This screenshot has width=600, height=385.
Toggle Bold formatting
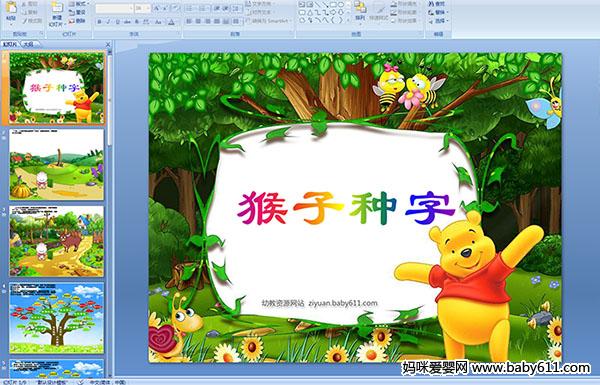click(99, 22)
